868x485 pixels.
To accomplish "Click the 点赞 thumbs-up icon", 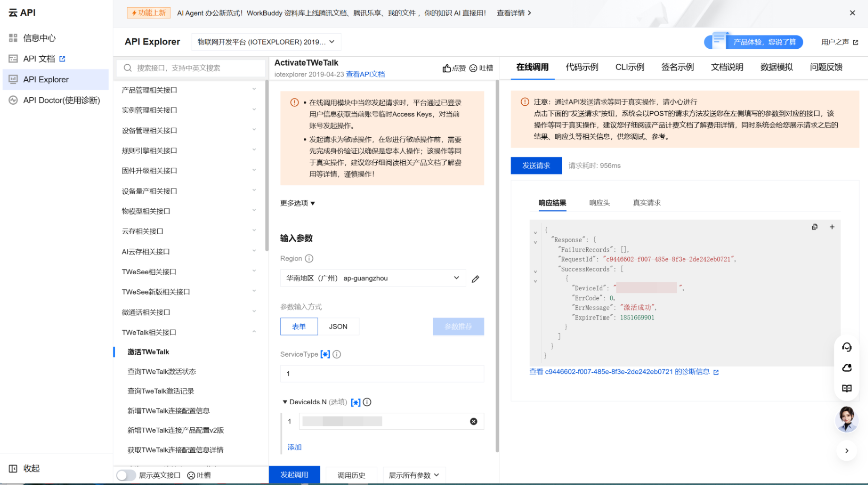I will 446,68.
